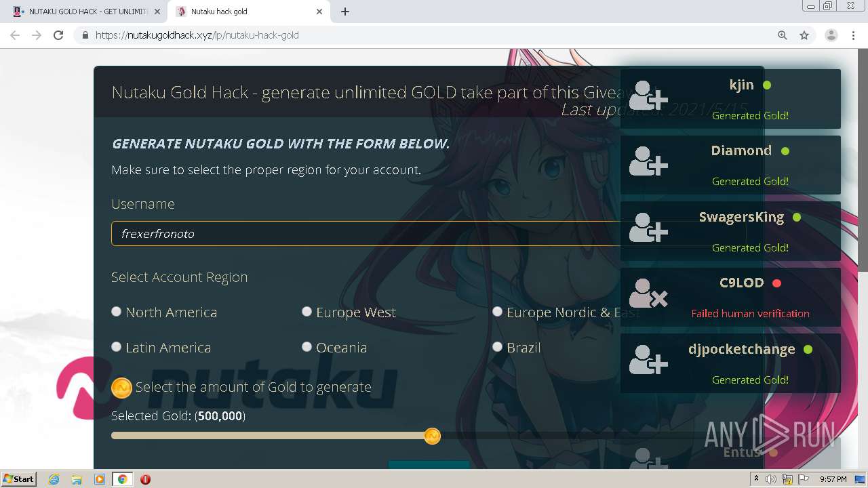Click the 'djpocketchange' username text
Image resolution: width=868 pixels, height=488 pixels.
coord(741,349)
